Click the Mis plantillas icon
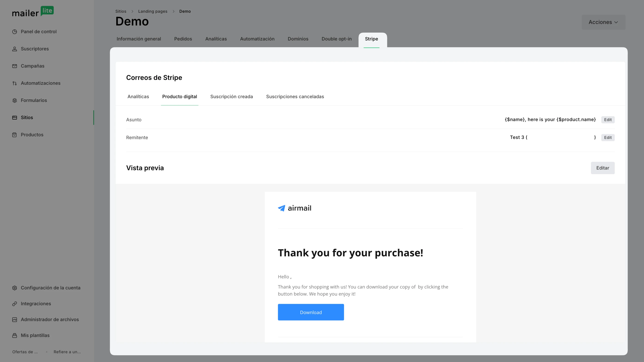Viewport: 644px width, 362px height. pos(15,335)
